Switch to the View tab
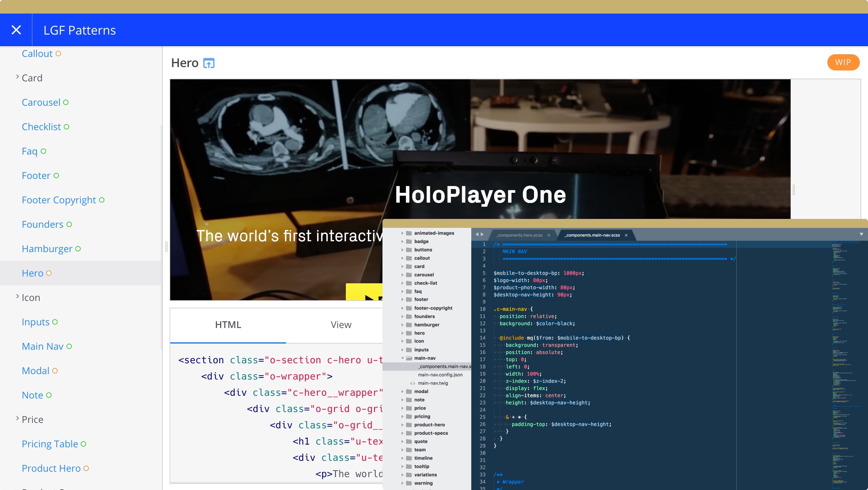The width and height of the screenshot is (868, 490). point(341,325)
